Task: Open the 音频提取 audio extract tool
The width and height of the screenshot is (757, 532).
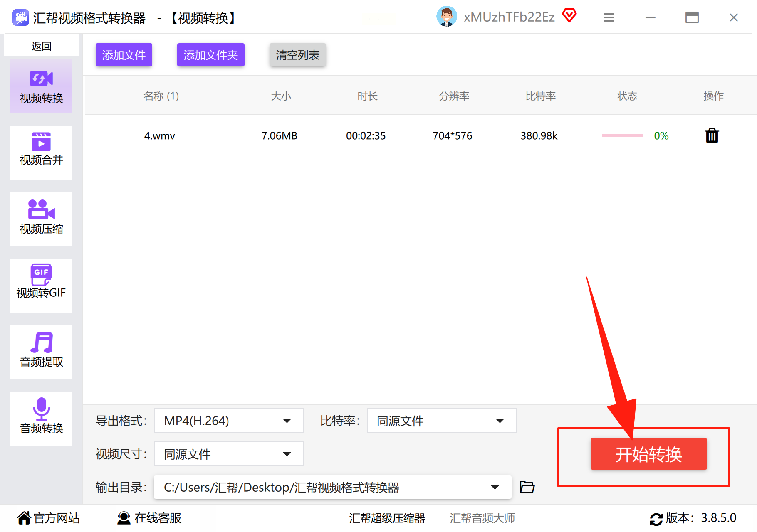Action: (x=41, y=352)
